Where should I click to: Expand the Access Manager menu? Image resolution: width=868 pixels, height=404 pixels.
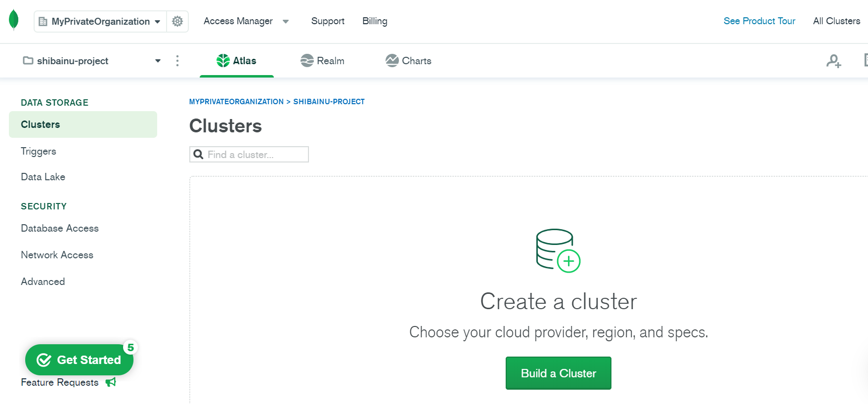(x=246, y=21)
